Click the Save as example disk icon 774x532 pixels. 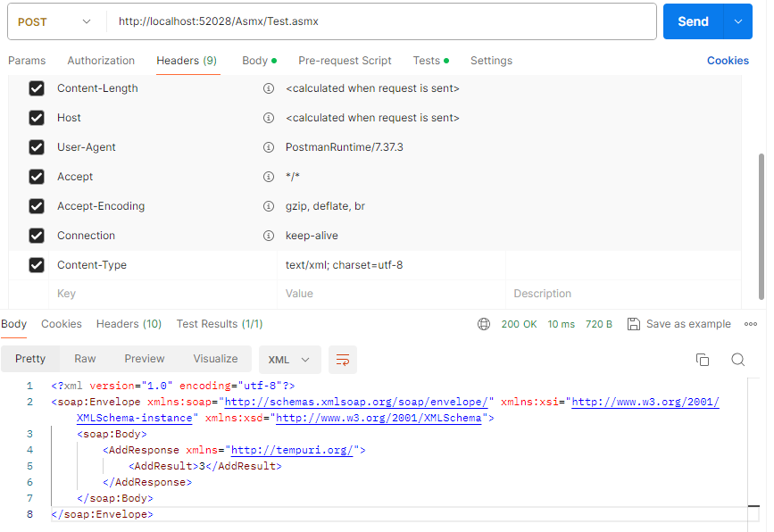click(634, 324)
